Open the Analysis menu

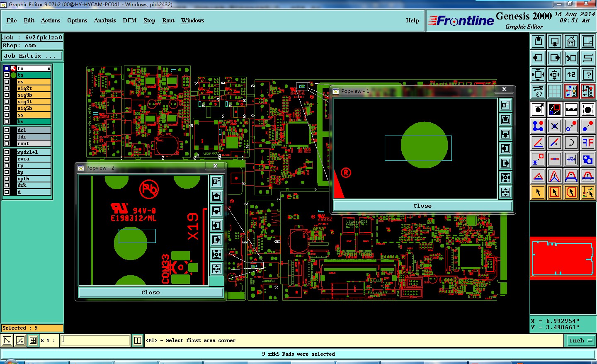click(105, 20)
